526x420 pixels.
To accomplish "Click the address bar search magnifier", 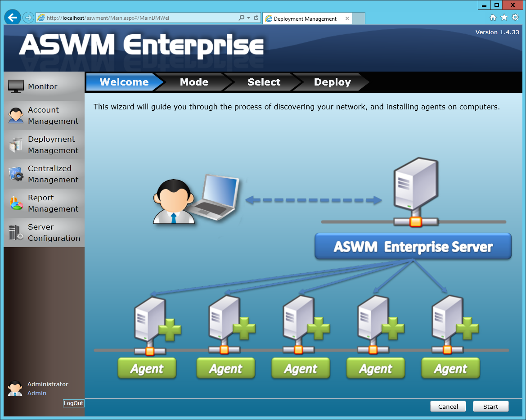I will [241, 18].
